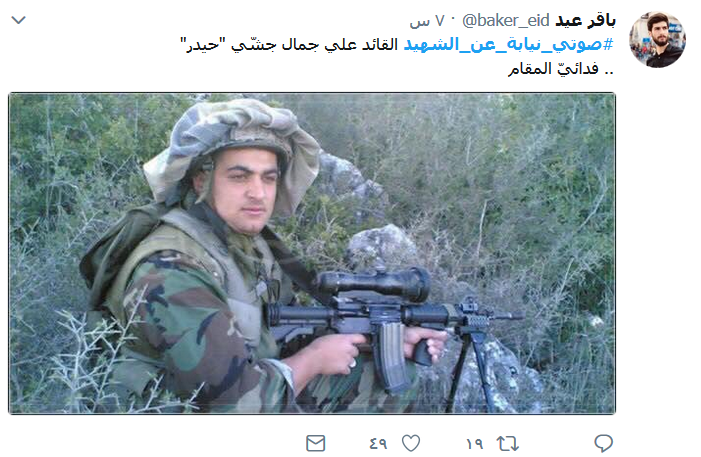
Task: Open the tweet timestamp ٧ س
Action: (x=427, y=21)
